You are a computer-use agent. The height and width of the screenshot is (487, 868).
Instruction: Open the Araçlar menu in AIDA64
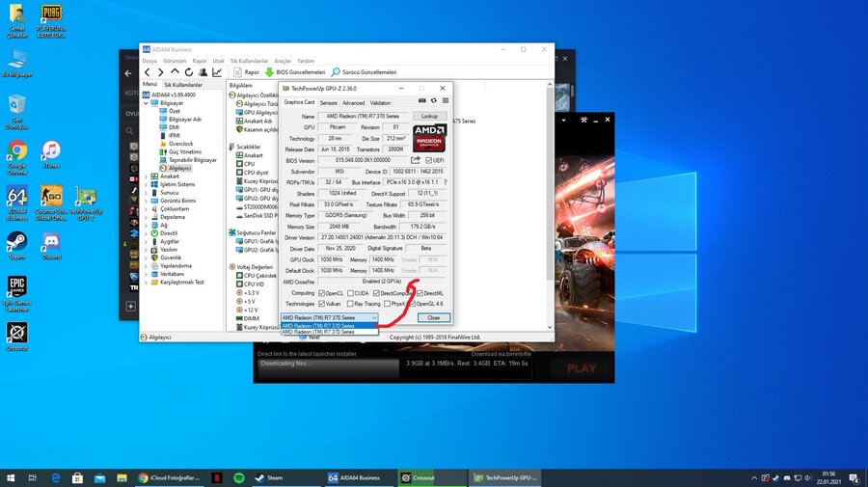283,60
